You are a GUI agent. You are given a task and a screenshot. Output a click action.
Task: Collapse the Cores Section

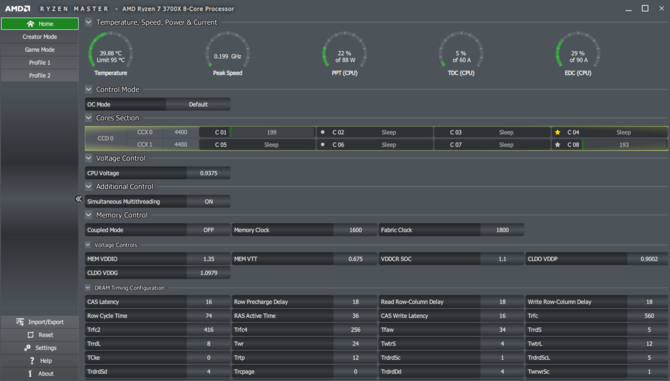point(88,118)
